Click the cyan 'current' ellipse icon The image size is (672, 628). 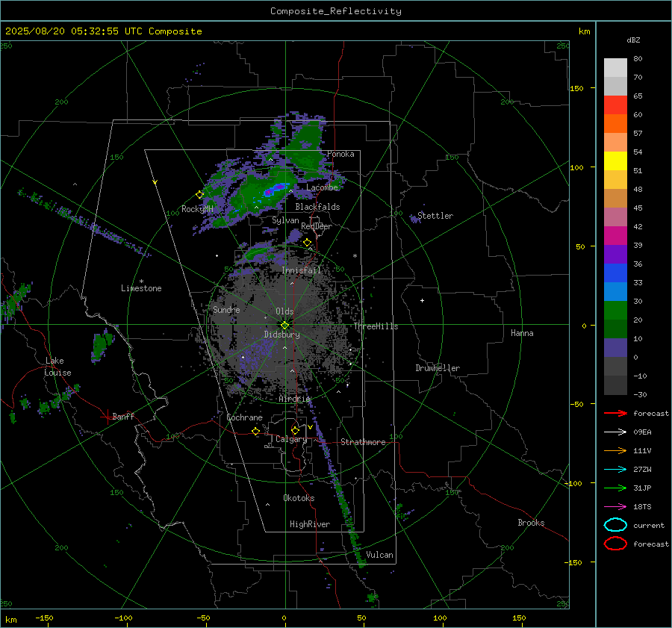point(615,525)
